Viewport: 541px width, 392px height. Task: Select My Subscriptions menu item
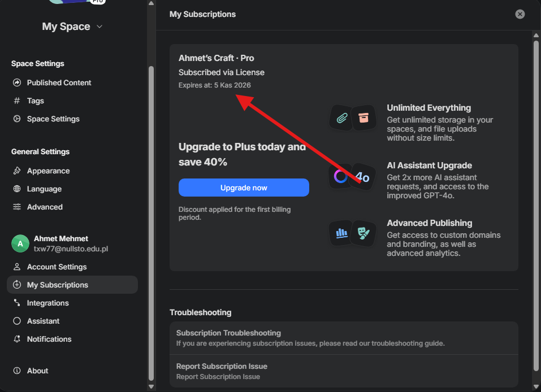coord(72,285)
